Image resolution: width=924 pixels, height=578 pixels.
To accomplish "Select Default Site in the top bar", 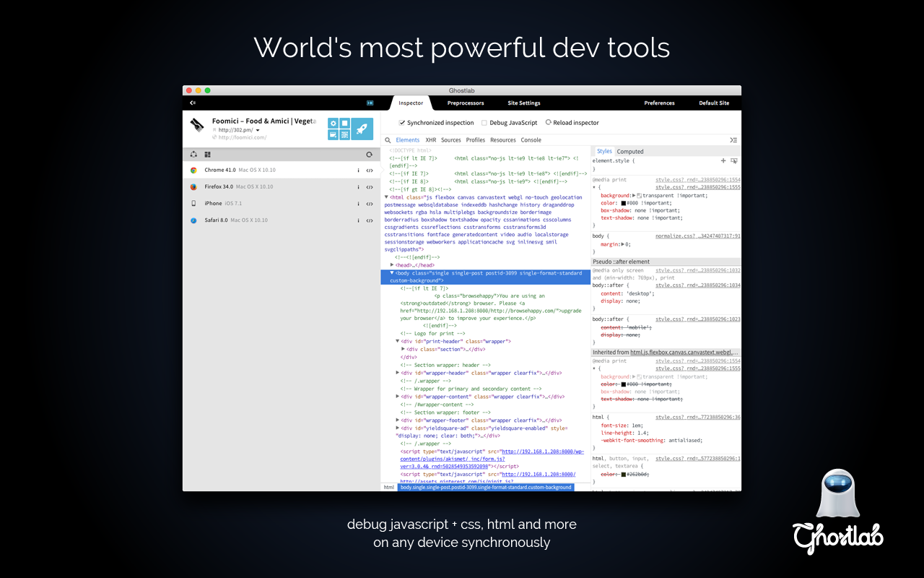I will (x=714, y=103).
